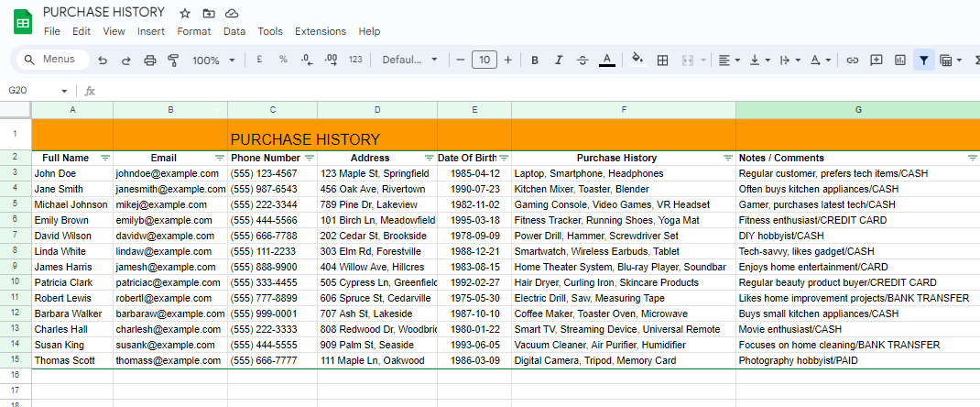Image resolution: width=980 pixels, height=407 pixels.
Task: Open the Format menu
Action: click(194, 31)
